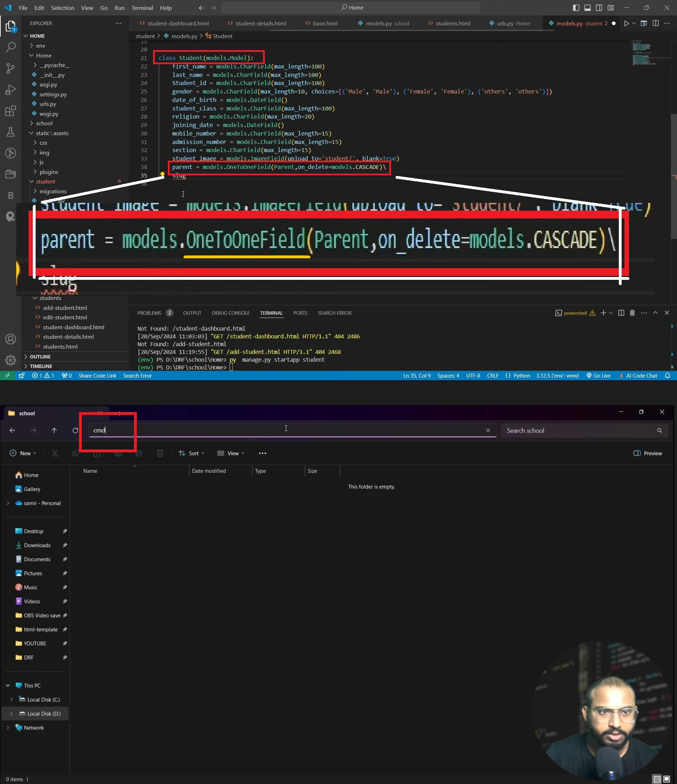The height and width of the screenshot is (784, 677).
Task: Open Run and Debug view
Action: [x=11, y=90]
